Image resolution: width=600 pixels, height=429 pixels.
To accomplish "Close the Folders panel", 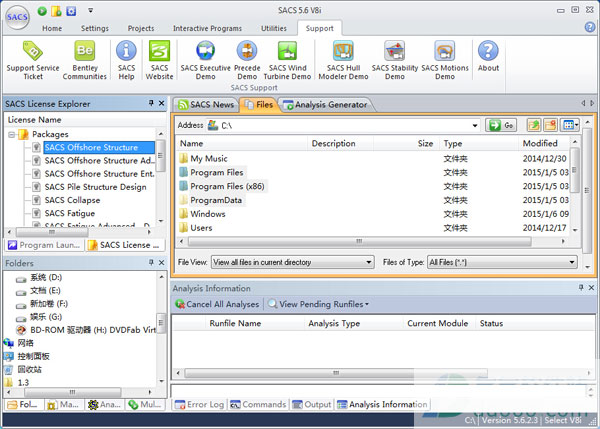I will pos(161,263).
